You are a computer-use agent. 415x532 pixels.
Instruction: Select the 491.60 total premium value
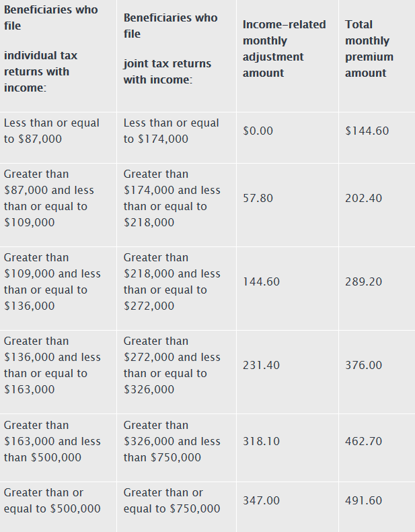[x=363, y=500]
